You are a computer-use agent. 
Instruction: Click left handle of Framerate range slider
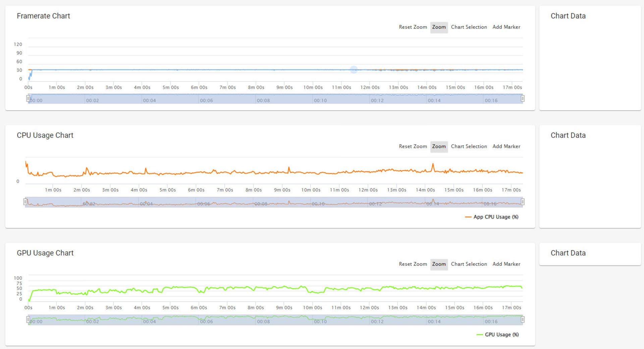coord(28,99)
